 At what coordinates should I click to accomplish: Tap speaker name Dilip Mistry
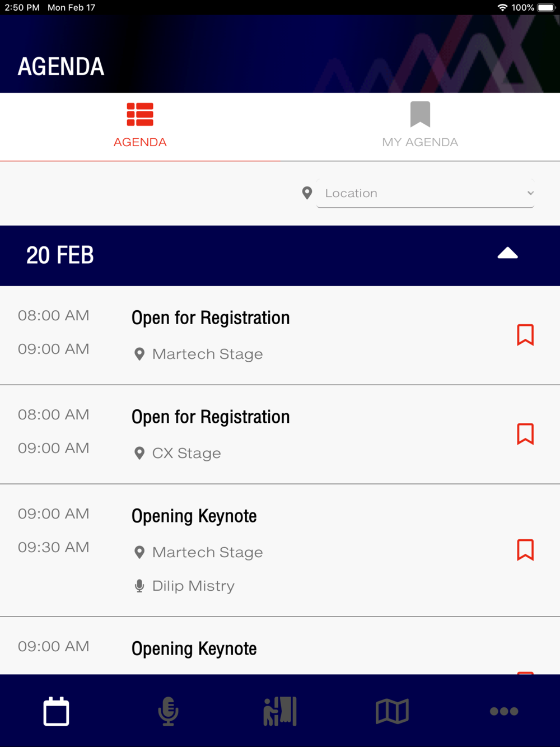pos(193,586)
